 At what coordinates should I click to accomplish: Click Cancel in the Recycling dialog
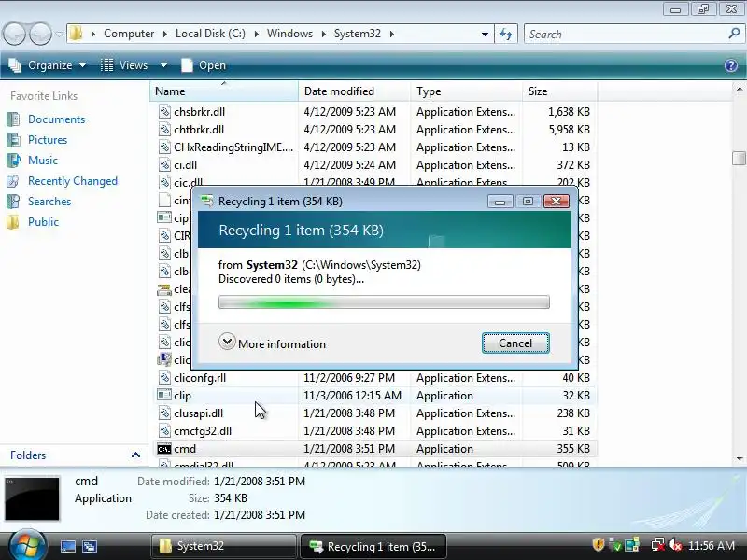coord(515,343)
